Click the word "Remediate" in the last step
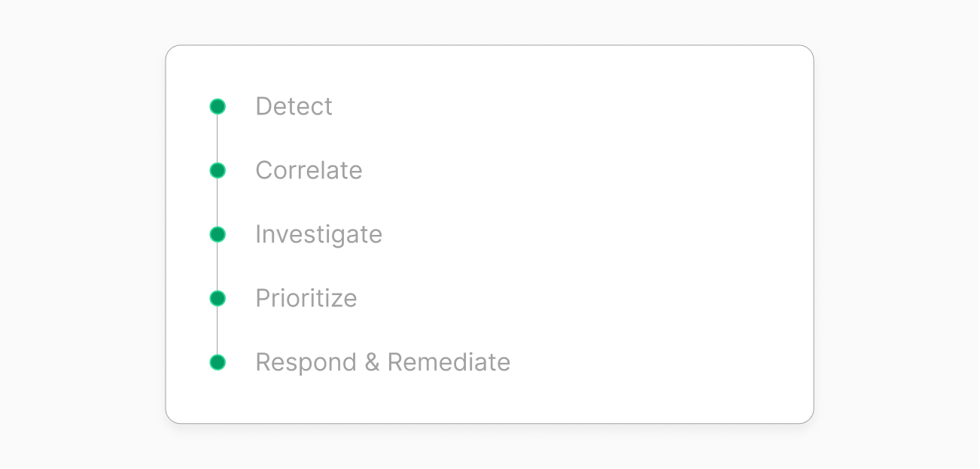980x469 pixels. [x=449, y=363]
